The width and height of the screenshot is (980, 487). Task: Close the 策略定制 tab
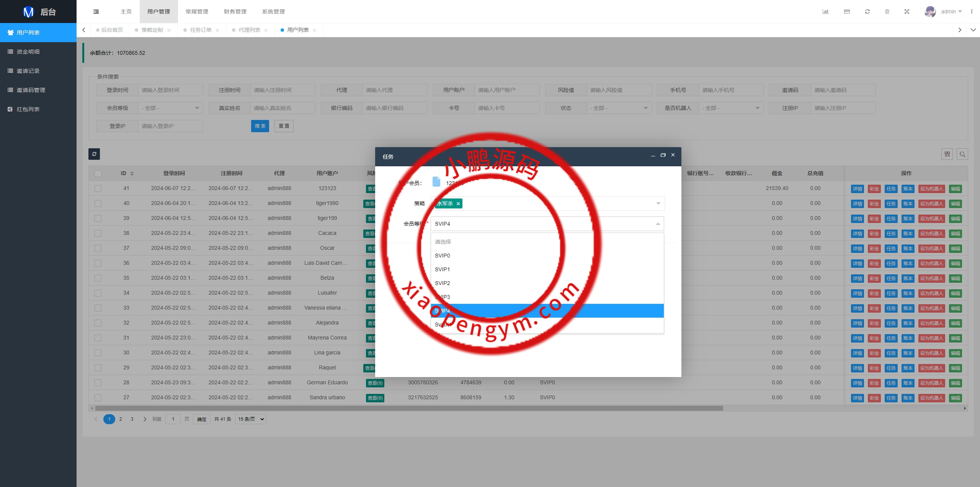point(169,30)
